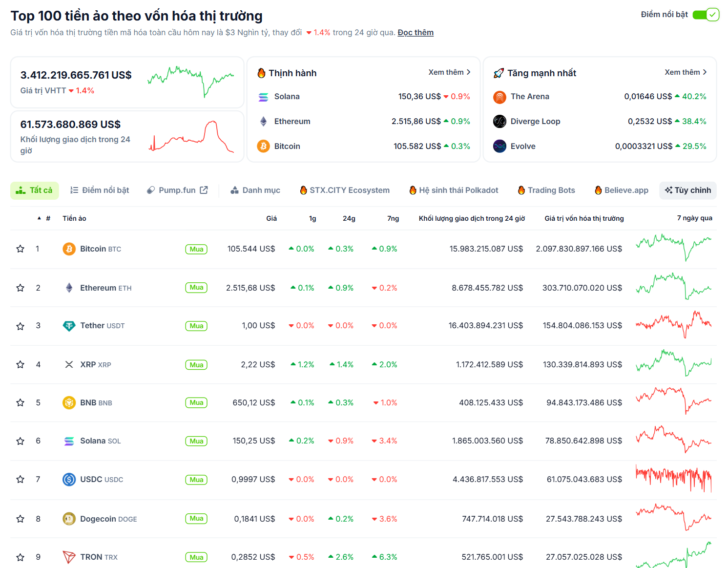The image size is (728, 568).
Task: Open Xem thêm for Tăng mạnh nhất
Action: click(x=686, y=72)
